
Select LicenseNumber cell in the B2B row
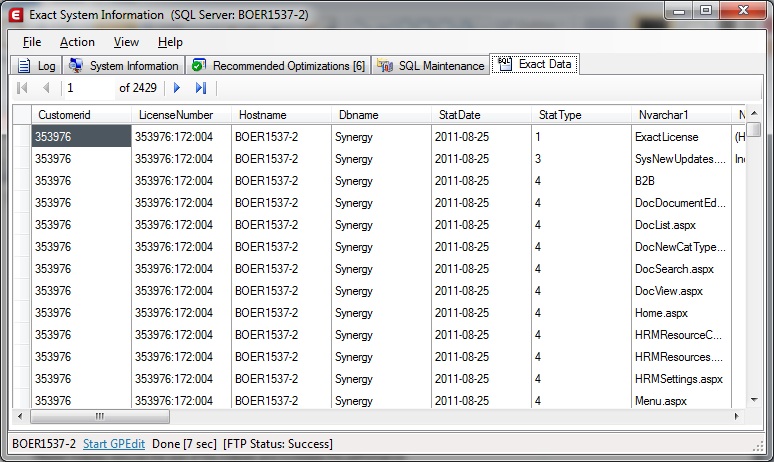click(x=182, y=181)
